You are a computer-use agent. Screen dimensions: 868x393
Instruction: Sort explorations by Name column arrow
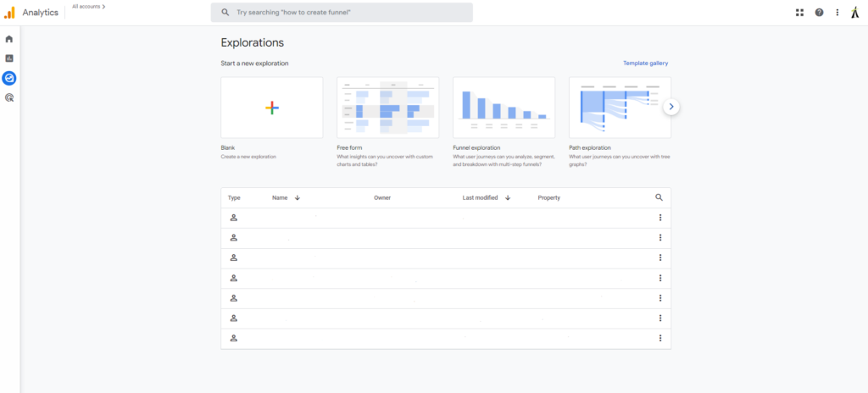pyautogui.click(x=298, y=198)
